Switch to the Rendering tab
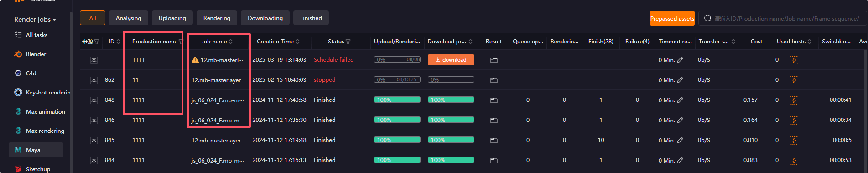 point(217,18)
